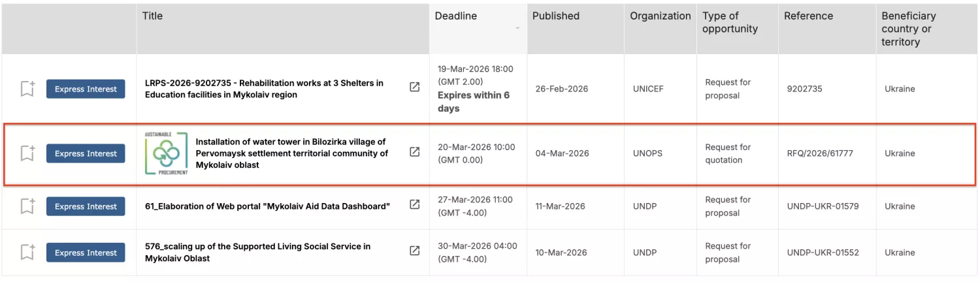Image resolution: width=980 pixels, height=282 pixels.
Task: Sort table by Title column header
Action: point(152,16)
